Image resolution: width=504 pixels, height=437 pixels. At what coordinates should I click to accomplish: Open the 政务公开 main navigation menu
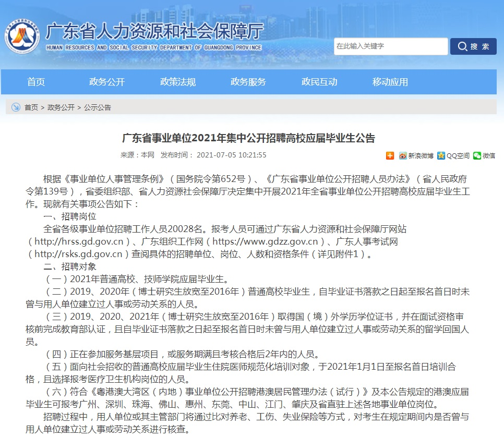click(107, 82)
